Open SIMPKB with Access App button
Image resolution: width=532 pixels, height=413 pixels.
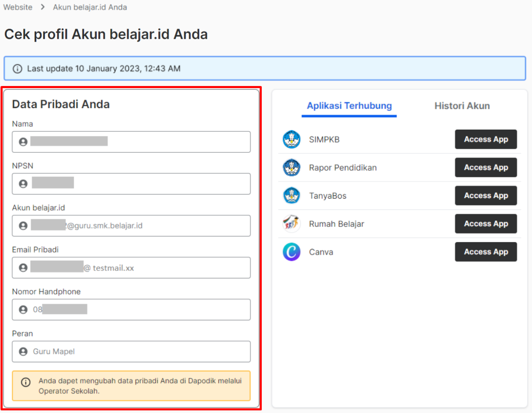click(x=486, y=139)
